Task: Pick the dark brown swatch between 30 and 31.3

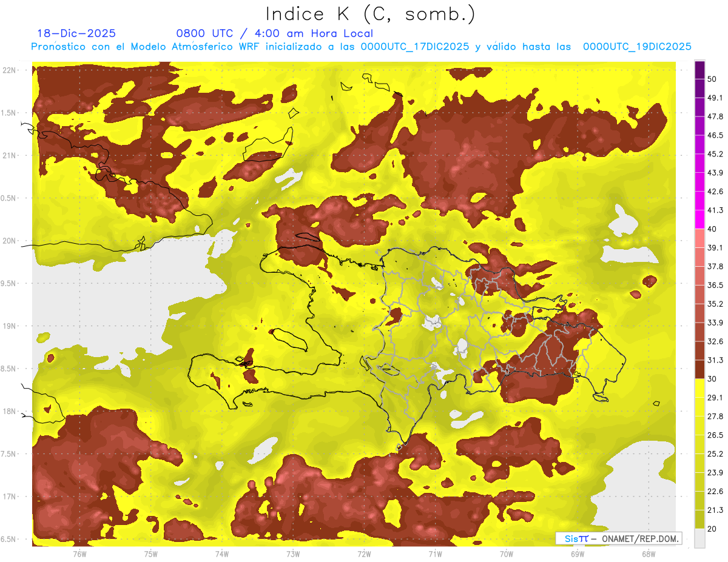Action: pos(699,369)
